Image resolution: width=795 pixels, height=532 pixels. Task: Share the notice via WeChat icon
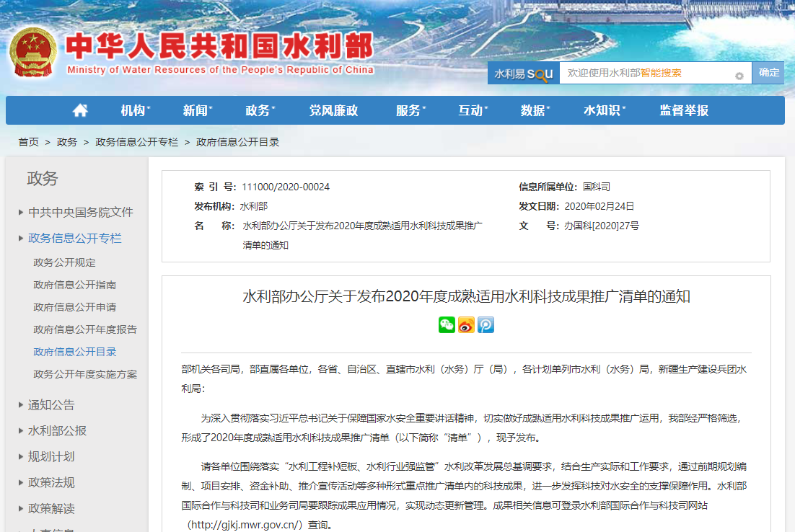point(447,325)
